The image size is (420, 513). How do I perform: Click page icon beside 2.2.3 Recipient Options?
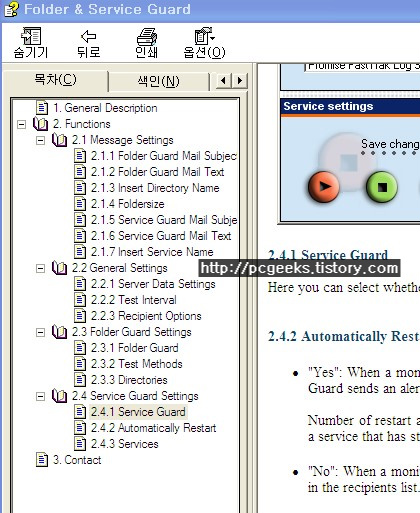[80, 316]
